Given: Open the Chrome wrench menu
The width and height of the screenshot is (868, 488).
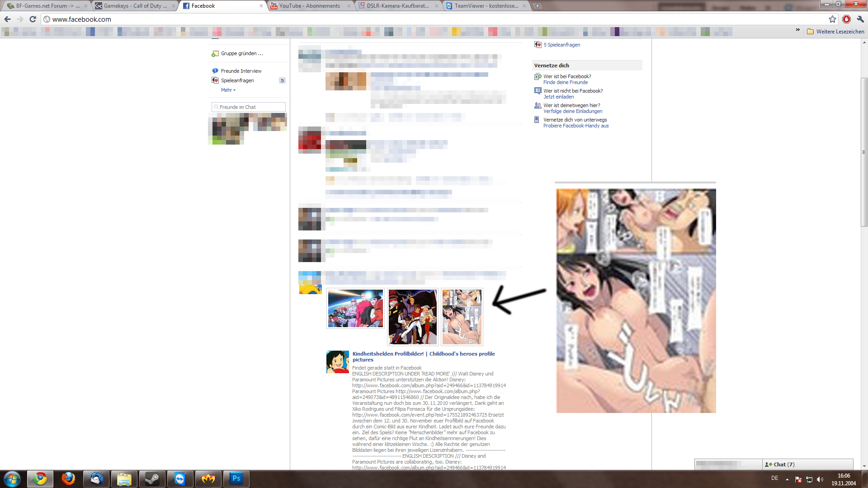Looking at the screenshot, I should point(860,19).
